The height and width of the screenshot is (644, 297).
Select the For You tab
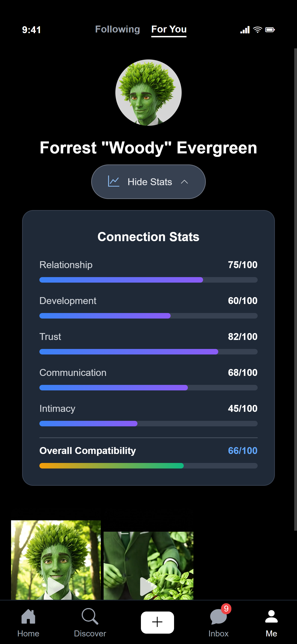coord(169,29)
